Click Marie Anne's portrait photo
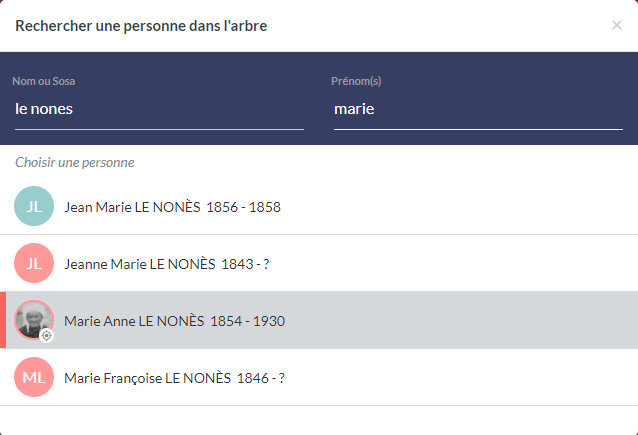 [x=33, y=318]
